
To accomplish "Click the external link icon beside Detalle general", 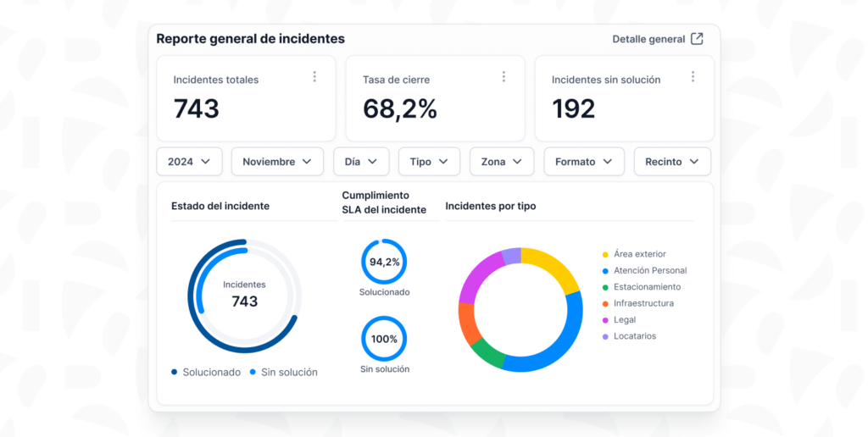I will 697,39.
